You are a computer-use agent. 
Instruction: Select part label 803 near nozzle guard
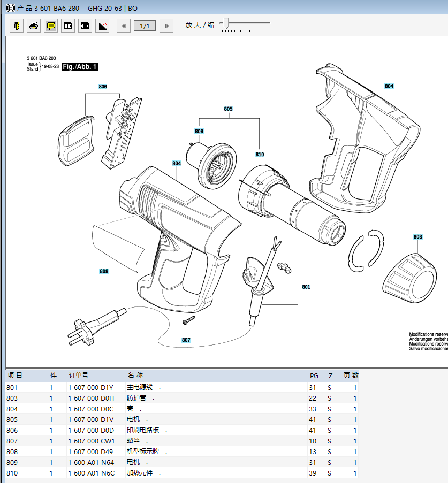[x=418, y=237]
